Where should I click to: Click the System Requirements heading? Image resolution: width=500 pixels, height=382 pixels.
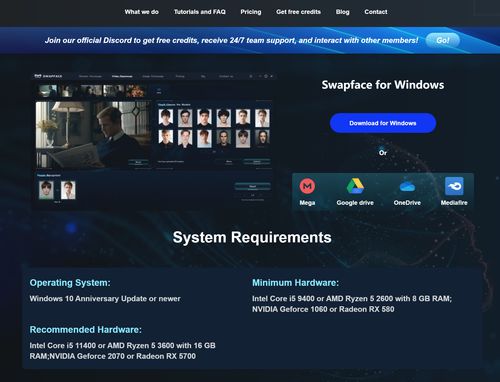(252, 238)
